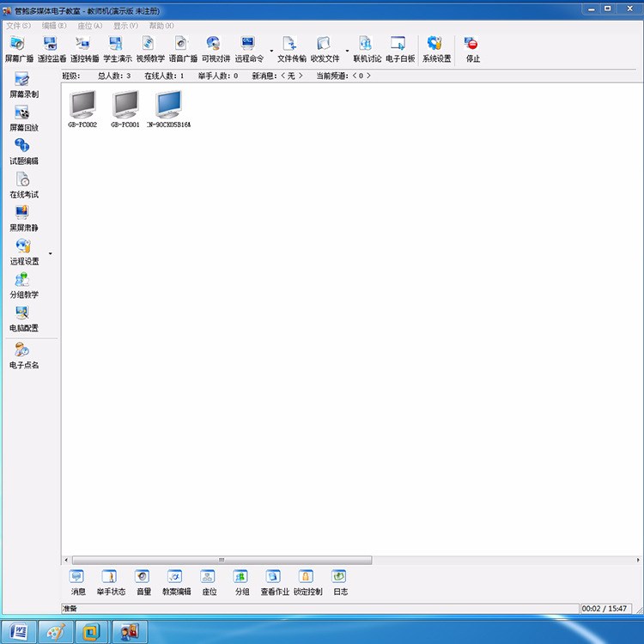This screenshot has height=644, width=644.
Task: Start 电子点名 electronic roll call
Action: 23,355
